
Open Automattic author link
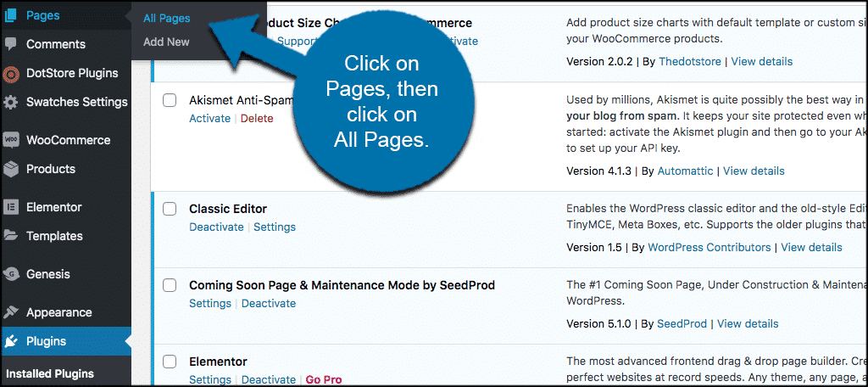coord(685,171)
